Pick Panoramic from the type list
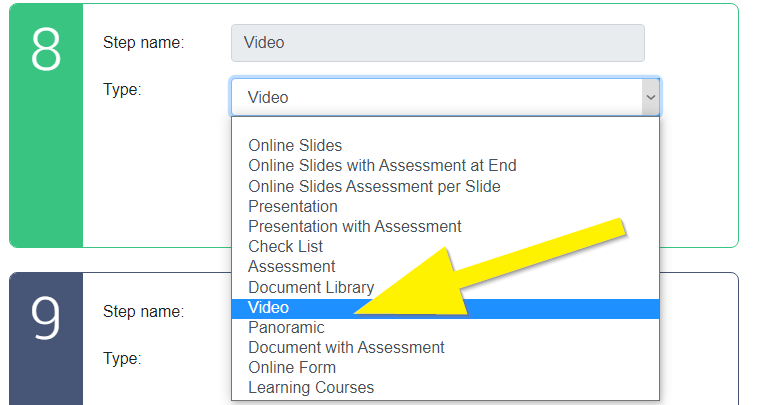Viewport: 759px width, 405px height. [286, 328]
